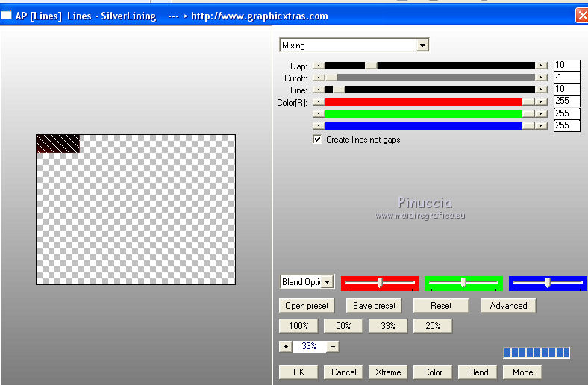Screen dimensions: 588x385
Task: Close the AP Lines dialog window
Action: point(581,16)
